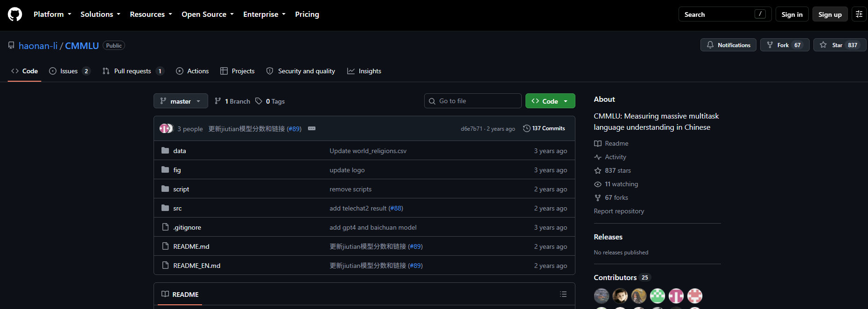Switch to the Pull requests tab
Viewport: 868px width, 309px height.
coord(133,71)
